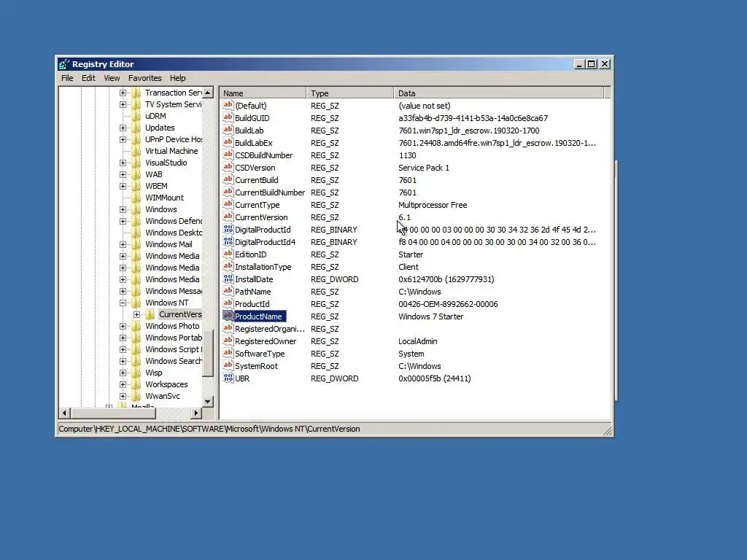Collapse the Windows NT tree node
Image resolution: width=747 pixels, height=560 pixels.
click(x=123, y=303)
